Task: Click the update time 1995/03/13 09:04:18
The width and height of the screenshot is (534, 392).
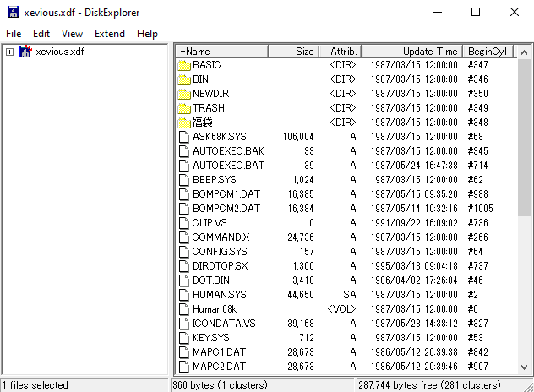Action: click(414, 266)
